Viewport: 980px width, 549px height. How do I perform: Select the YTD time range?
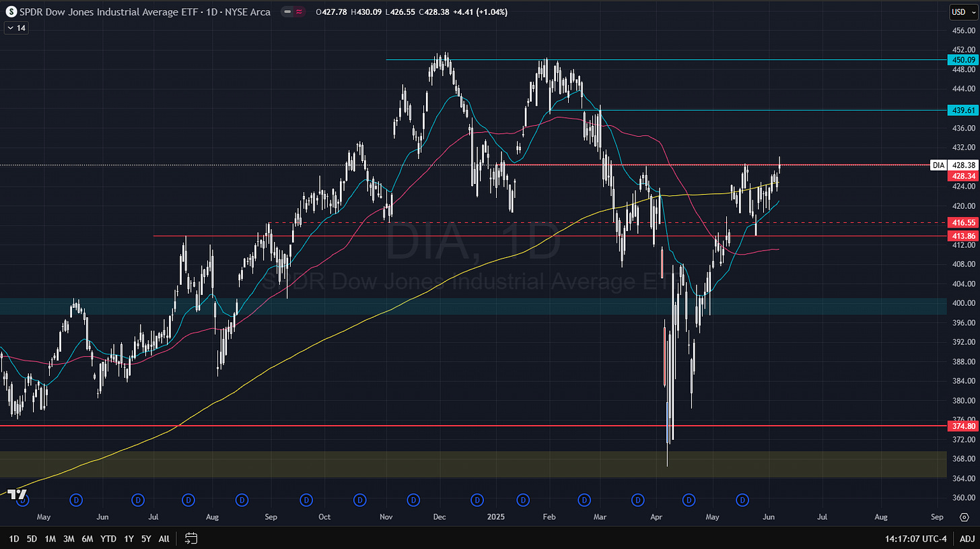[108, 539]
